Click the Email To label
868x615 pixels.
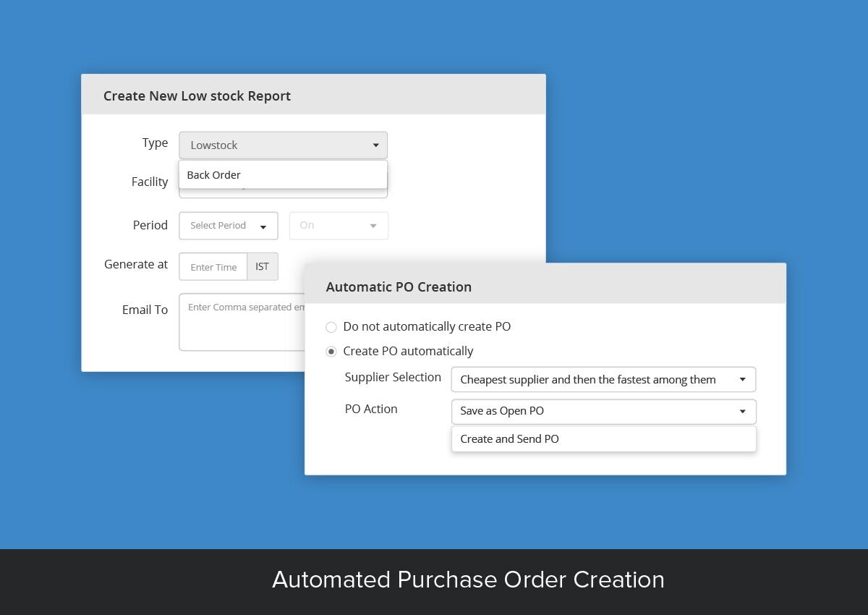[145, 310]
